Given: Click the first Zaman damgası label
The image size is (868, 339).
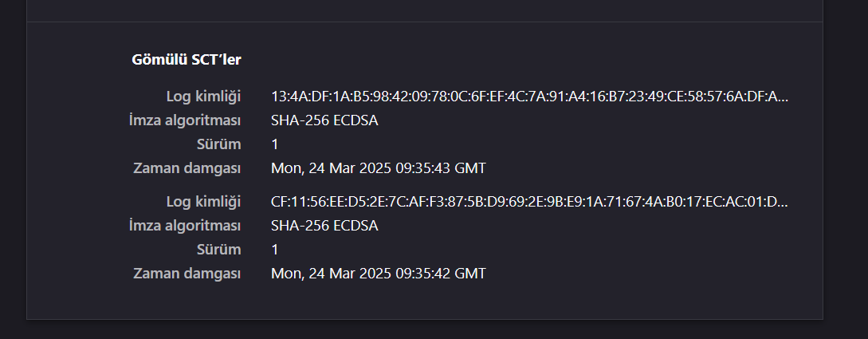Looking at the screenshot, I should tap(187, 168).
